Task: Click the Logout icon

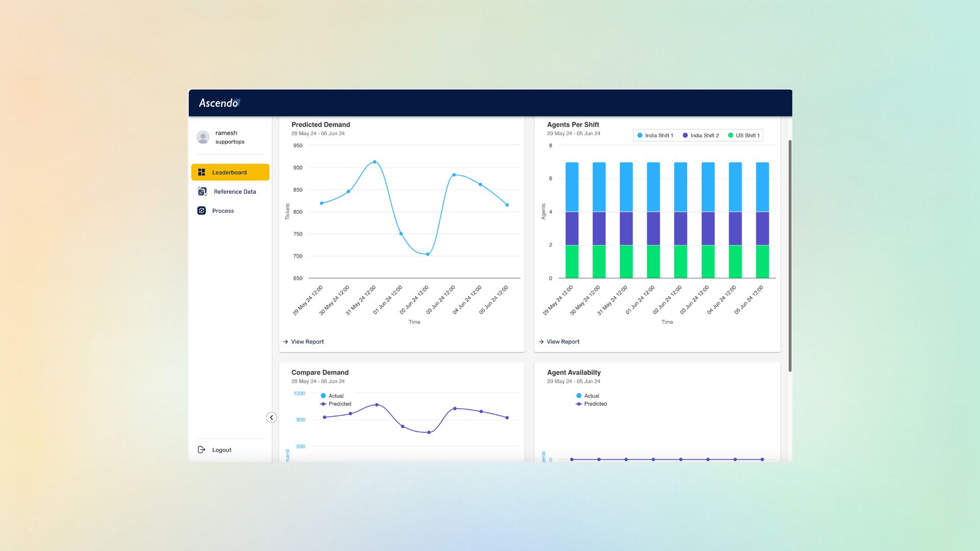Action: pyautogui.click(x=202, y=450)
